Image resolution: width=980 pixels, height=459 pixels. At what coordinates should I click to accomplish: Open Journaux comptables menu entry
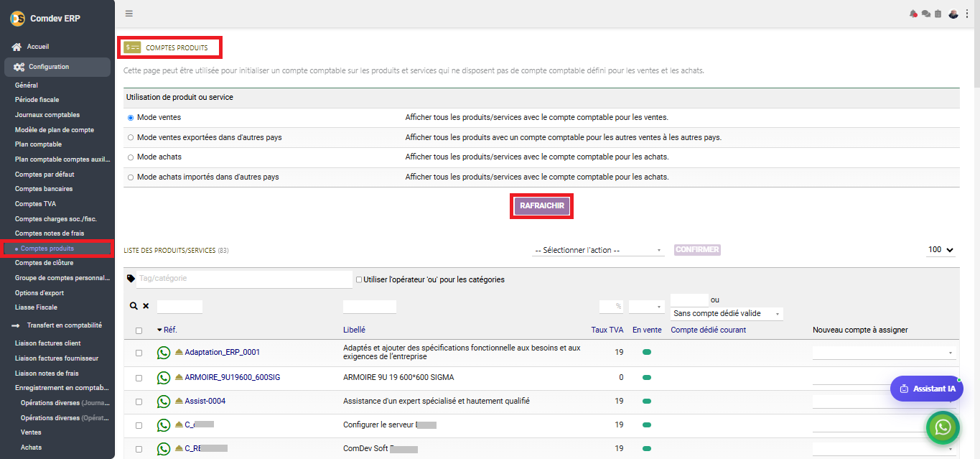click(x=47, y=115)
